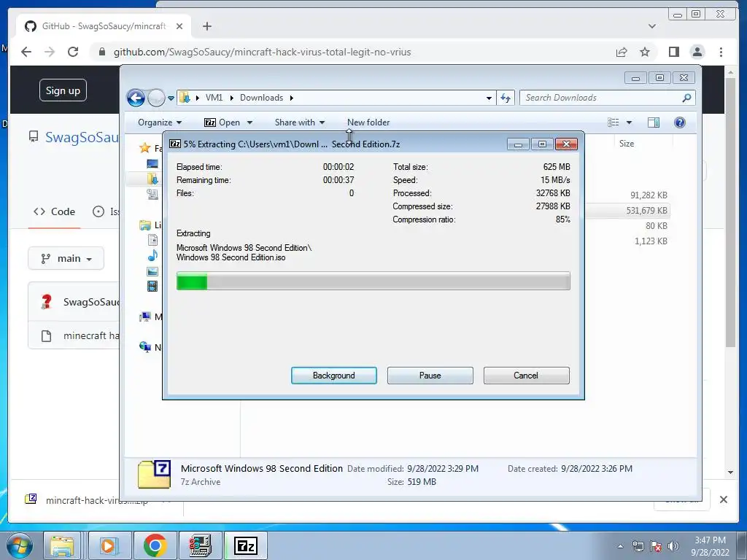Open Windows Media Player from taskbar
Screen dimensions: 747x560
(x=109, y=545)
